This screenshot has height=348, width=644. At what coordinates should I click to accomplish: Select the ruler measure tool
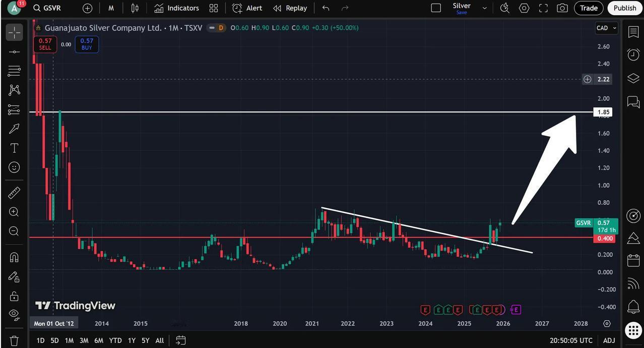tap(14, 193)
